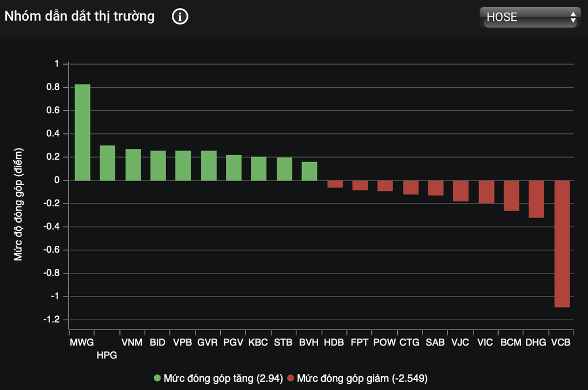Screen dimensions: 588x390
Task: Select the VNM green bar
Action: (133, 164)
